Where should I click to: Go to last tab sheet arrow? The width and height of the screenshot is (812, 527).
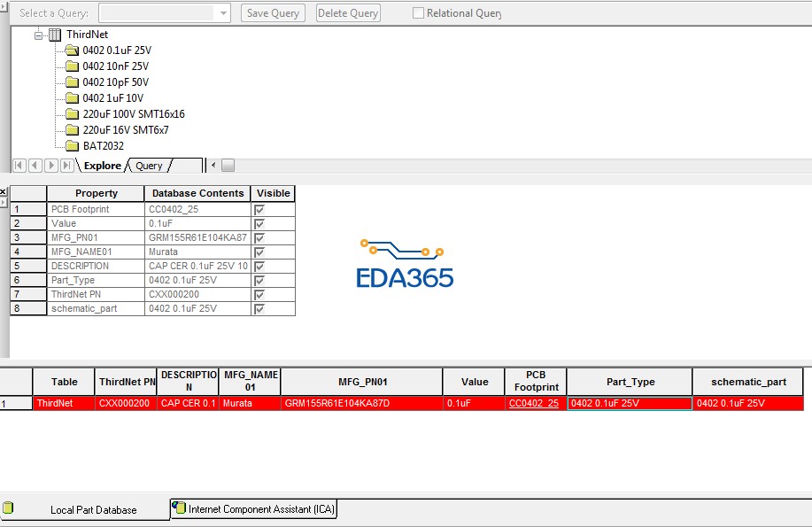66,166
